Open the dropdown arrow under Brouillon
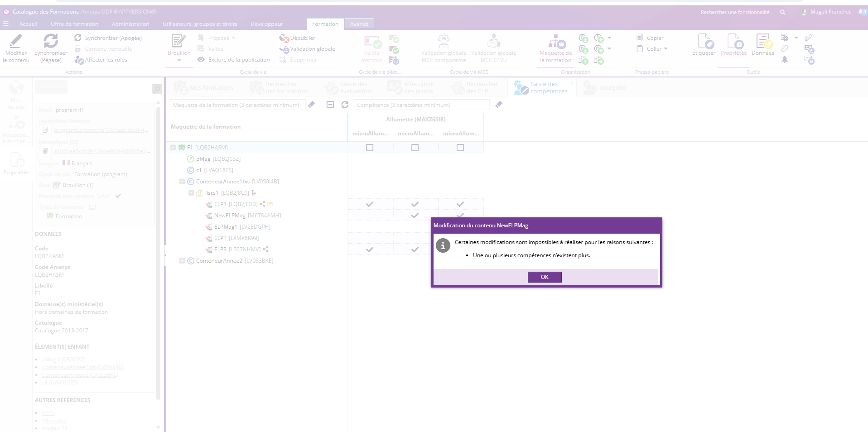 click(x=179, y=61)
